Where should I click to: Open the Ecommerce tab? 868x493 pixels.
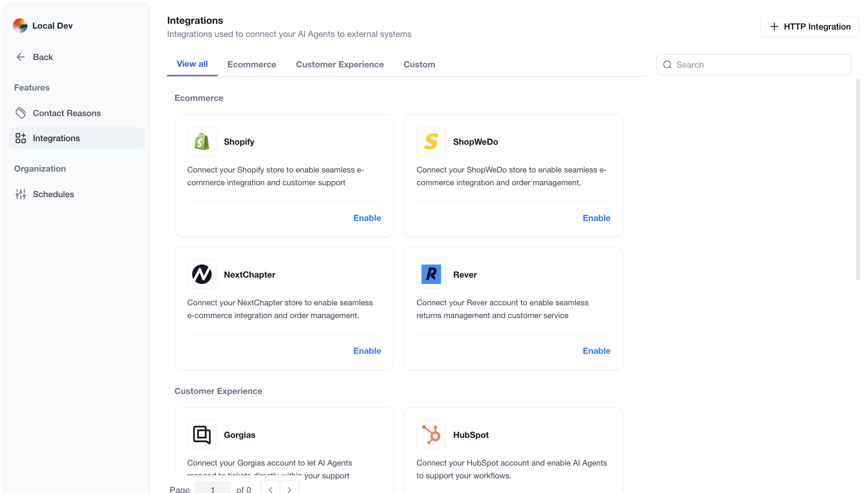pos(252,64)
